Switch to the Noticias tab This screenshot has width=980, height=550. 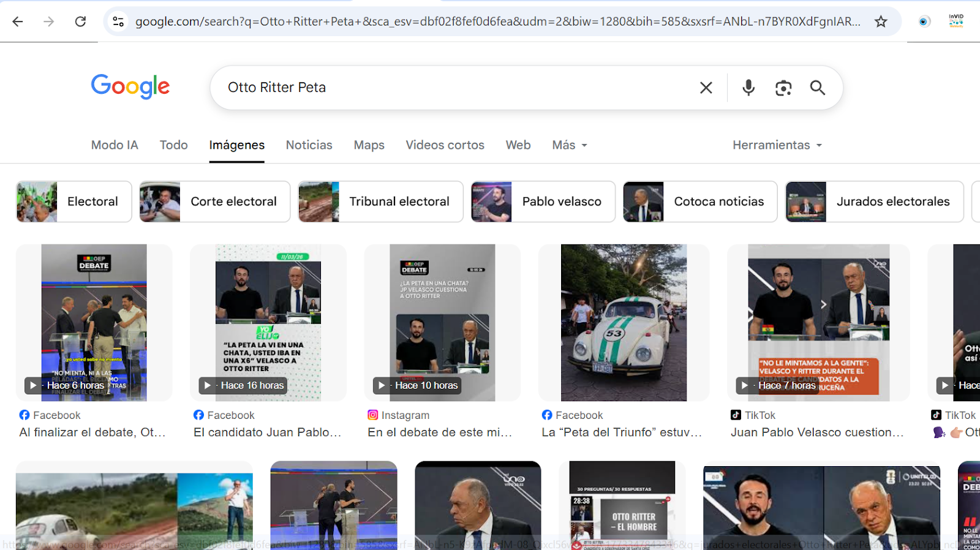[309, 145]
